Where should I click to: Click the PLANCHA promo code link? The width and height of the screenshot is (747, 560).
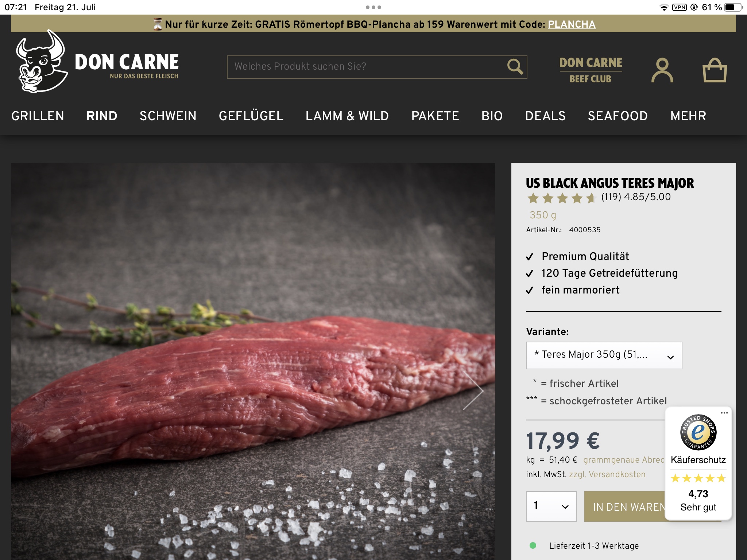(572, 24)
